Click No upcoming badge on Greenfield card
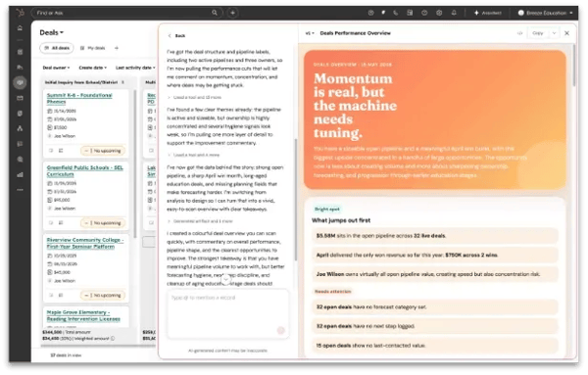This screenshot has width=588, height=375. 103,223
